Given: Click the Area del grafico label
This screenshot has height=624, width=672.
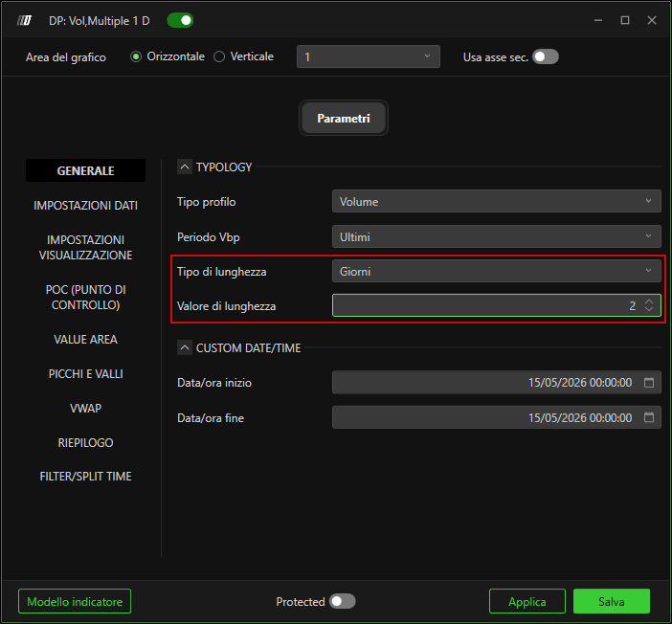Looking at the screenshot, I should (65, 57).
